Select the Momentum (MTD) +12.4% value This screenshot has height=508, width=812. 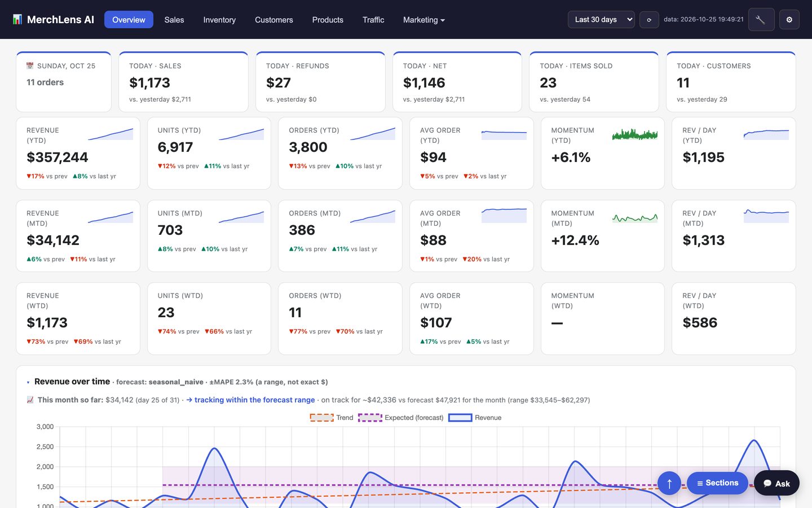pyautogui.click(x=575, y=240)
